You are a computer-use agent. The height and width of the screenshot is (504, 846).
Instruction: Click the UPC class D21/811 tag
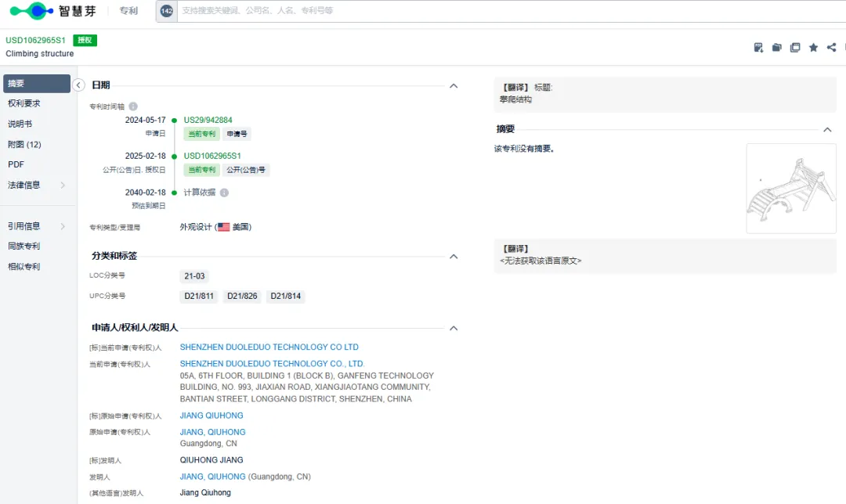(199, 296)
